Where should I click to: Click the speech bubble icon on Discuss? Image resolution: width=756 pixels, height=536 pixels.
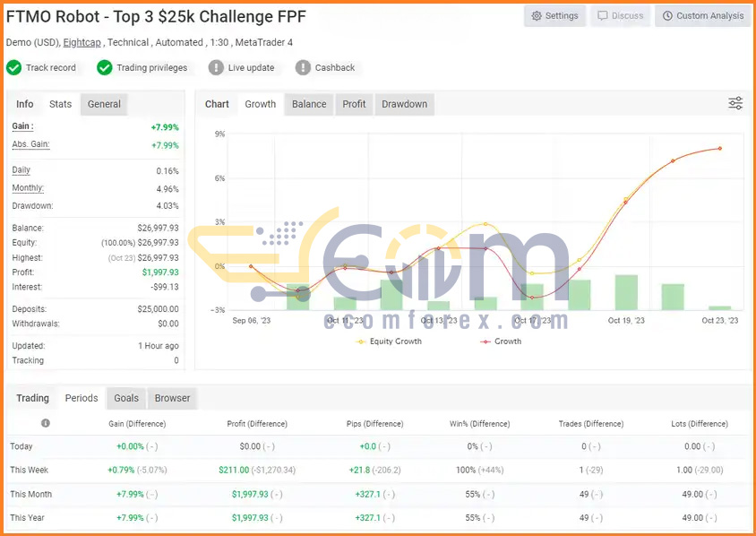point(603,16)
